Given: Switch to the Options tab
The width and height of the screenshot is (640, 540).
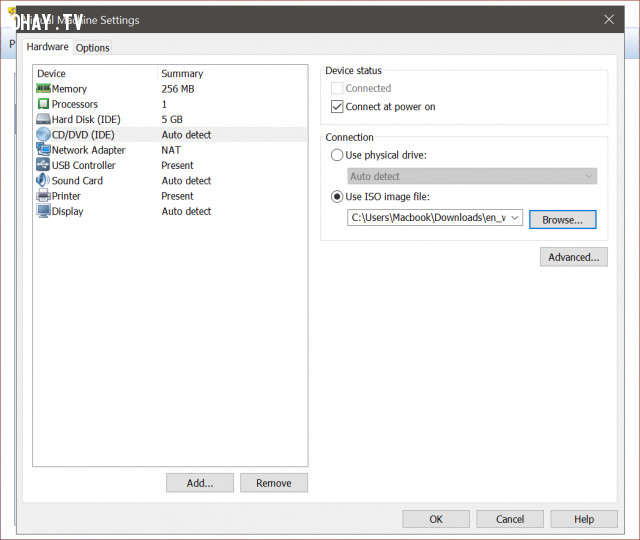Looking at the screenshot, I should [93, 48].
